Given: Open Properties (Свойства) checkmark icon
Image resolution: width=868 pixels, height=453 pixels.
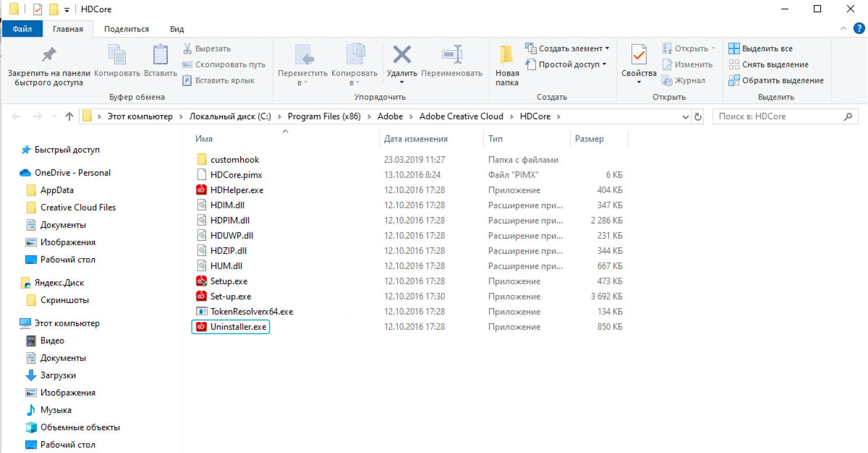Looking at the screenshot, I should tap(638, 55).
